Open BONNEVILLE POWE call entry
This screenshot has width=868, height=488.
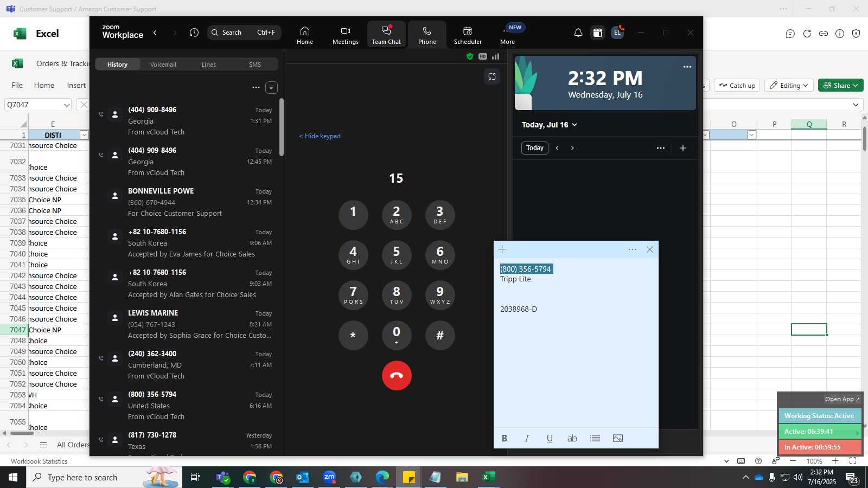click(x=186, y=202)
